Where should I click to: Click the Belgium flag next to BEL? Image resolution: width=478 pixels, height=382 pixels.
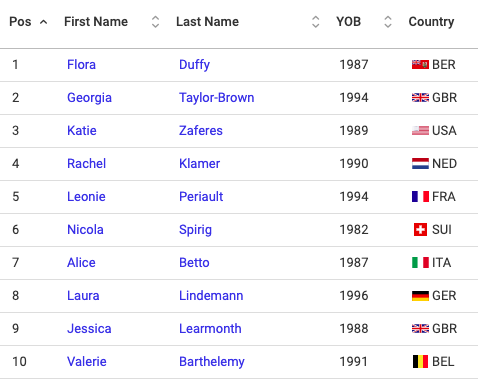420,362
